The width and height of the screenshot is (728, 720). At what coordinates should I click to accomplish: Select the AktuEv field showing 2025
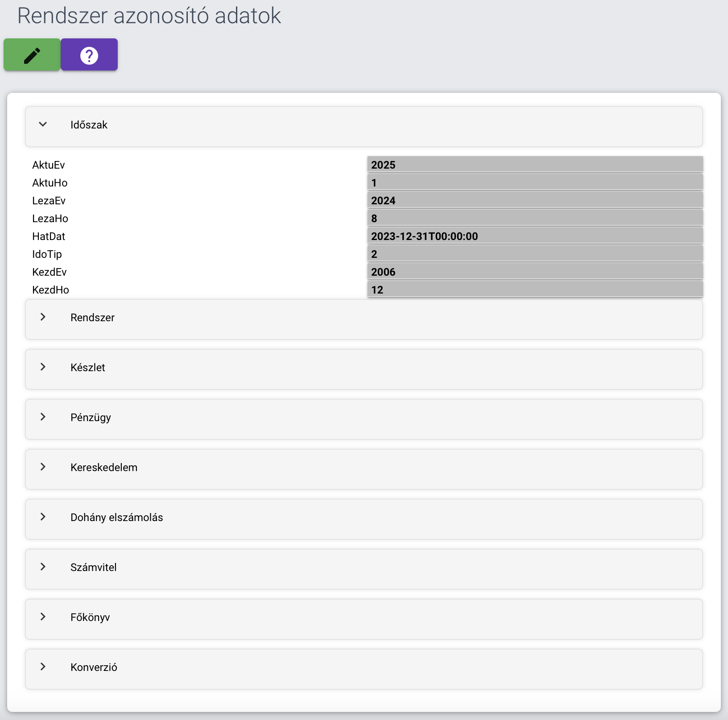click(535, 165)
